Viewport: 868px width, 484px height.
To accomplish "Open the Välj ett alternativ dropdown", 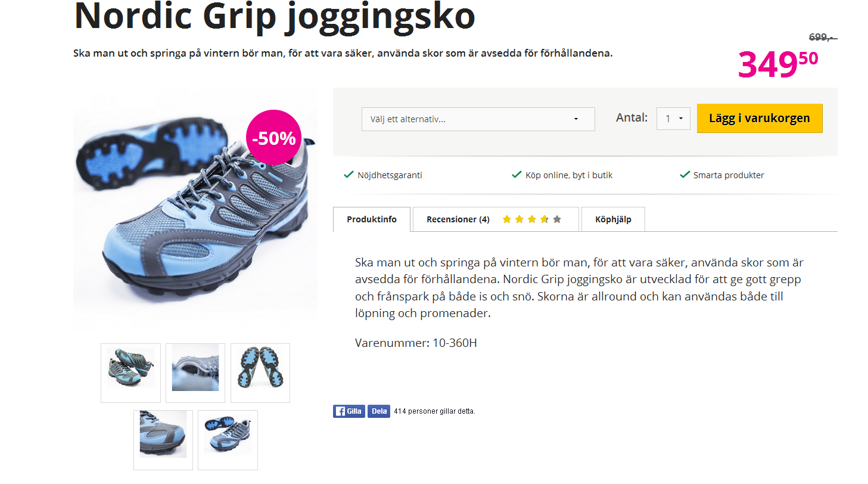I will pos(478,119).
